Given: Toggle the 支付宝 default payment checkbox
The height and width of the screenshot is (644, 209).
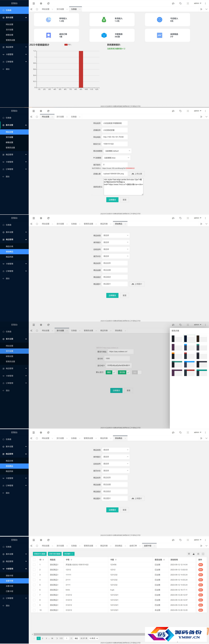Looking at the screenshot, I should 124,372.
